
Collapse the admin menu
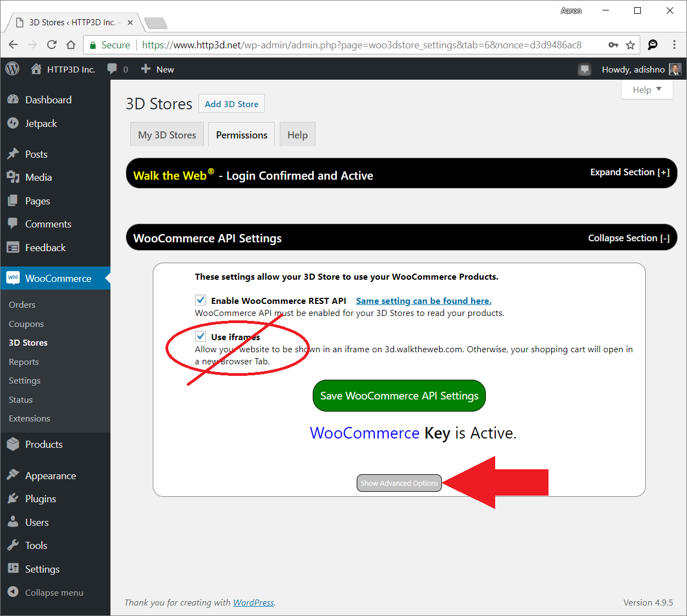[55, 592]
